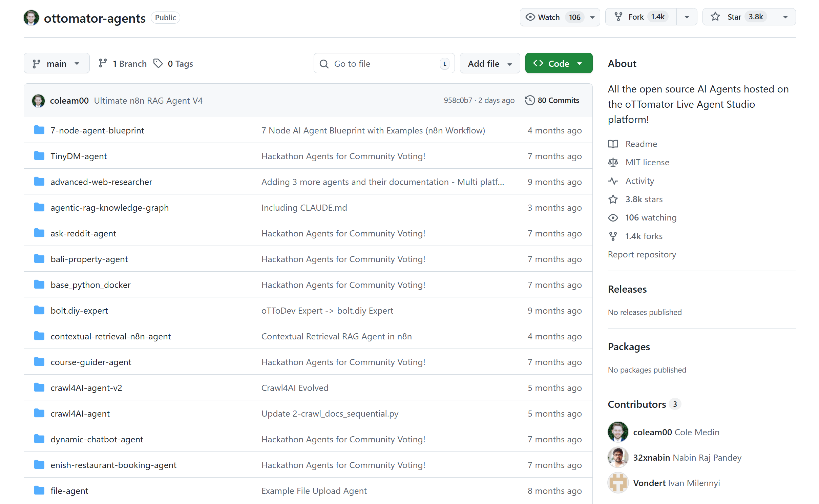
Task: Expand the Watch notifications dropdown arrow
Action: pos(592,17)
